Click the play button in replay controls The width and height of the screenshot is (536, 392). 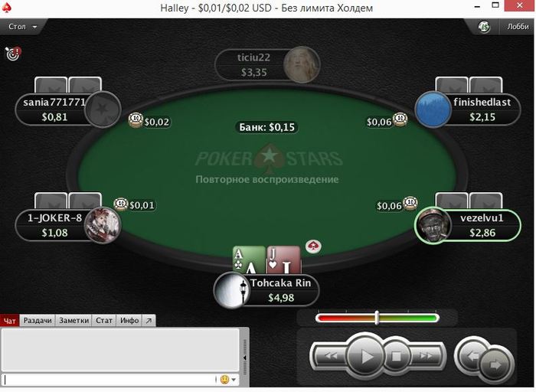coord(366,357)
